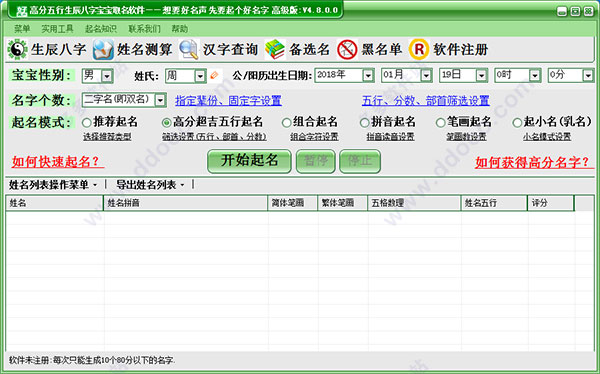Select the 高分超吉五行起名 mode

click(x=166, y=122)
